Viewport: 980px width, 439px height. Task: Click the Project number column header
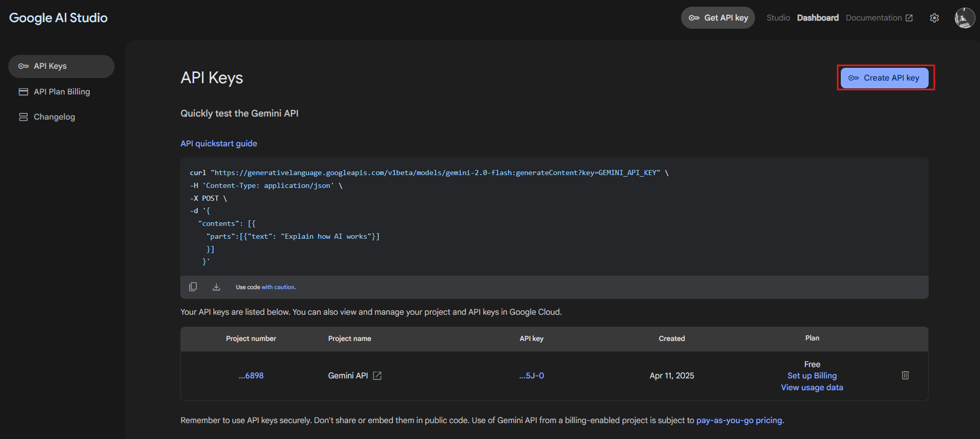tap(251, 338)
